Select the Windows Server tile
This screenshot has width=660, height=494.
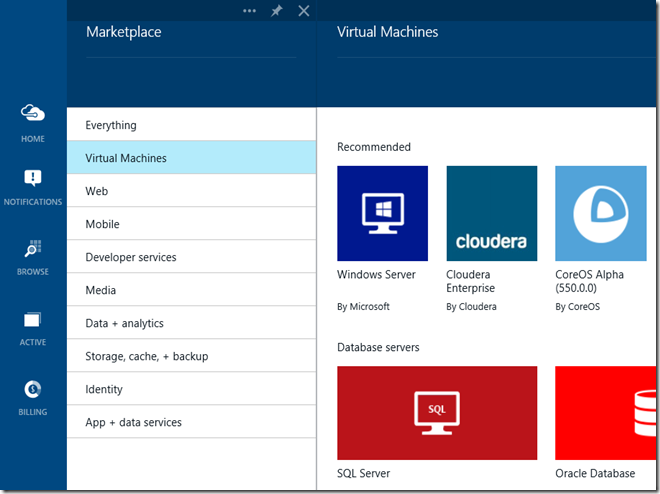382,213
